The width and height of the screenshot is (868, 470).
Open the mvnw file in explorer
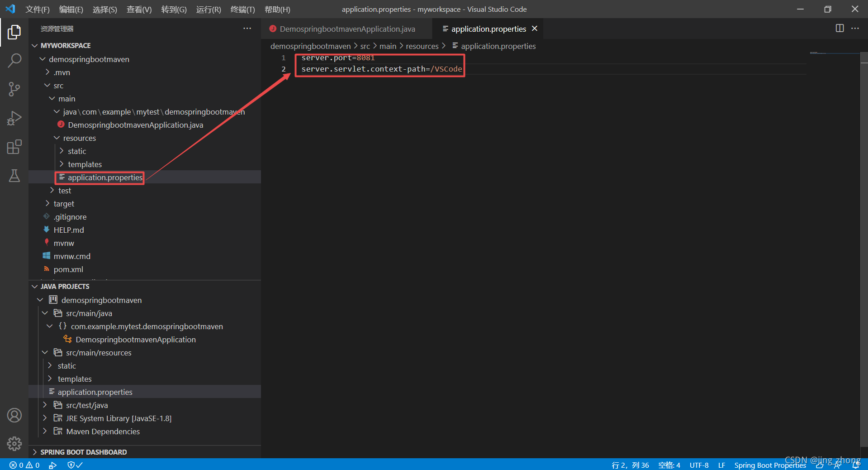(x=64, y=243)
